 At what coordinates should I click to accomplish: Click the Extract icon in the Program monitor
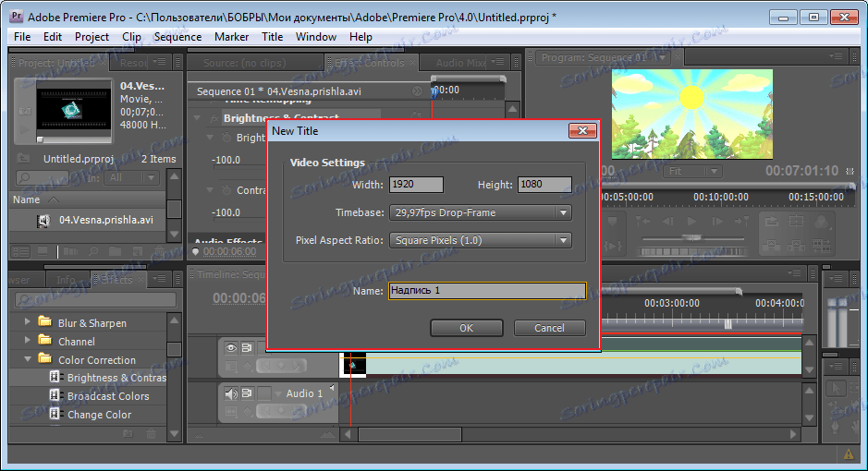click(x=796, y=245)
